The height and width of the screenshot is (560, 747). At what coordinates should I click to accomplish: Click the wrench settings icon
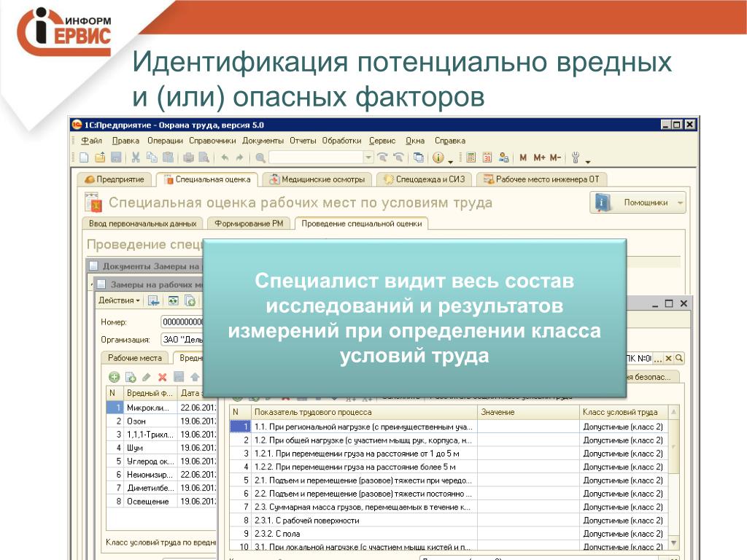click(x=576, y=157)
